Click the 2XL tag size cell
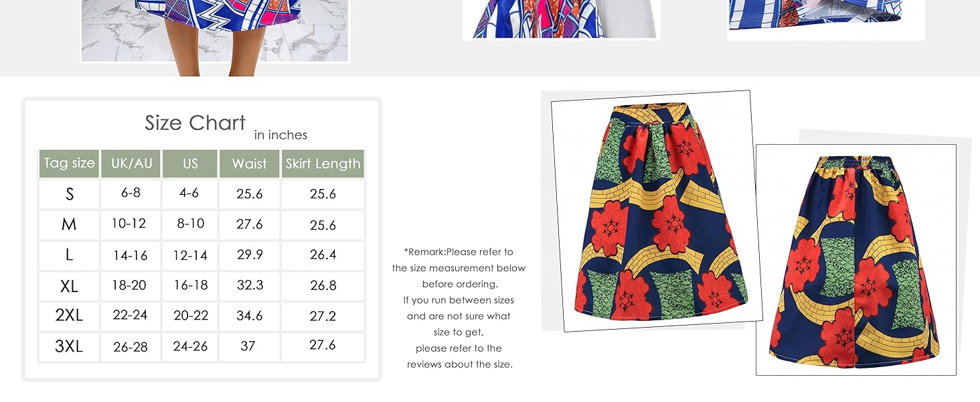Viewport: 980px width, 402px height. 70,316
